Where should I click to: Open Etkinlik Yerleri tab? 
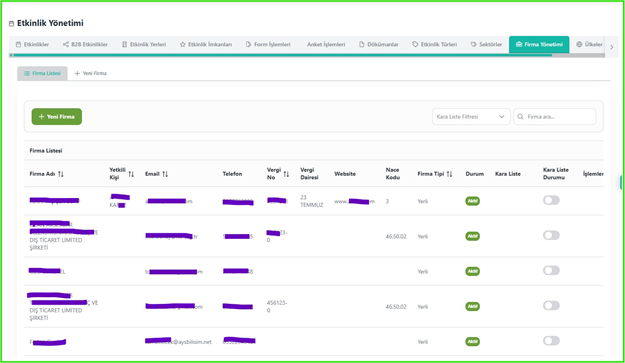click(144, 44)
